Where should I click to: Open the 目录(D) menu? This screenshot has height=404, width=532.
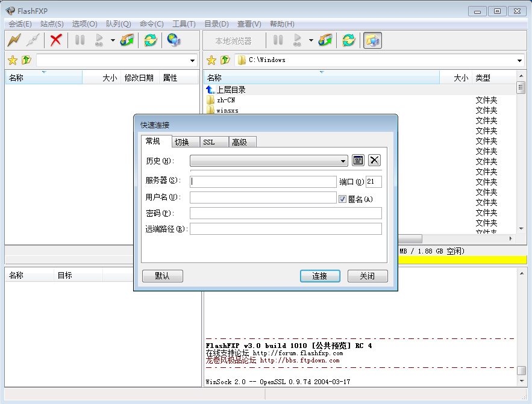216,24
